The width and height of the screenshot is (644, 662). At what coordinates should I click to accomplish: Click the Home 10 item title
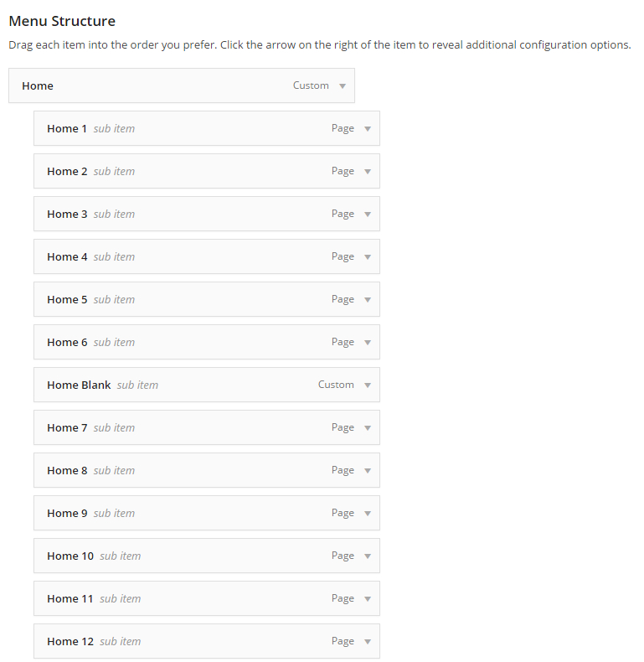(x=70, y=556)
